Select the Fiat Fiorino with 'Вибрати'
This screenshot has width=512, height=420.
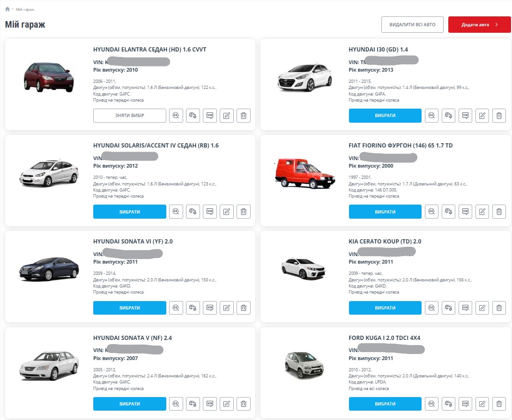coord(385,212)
